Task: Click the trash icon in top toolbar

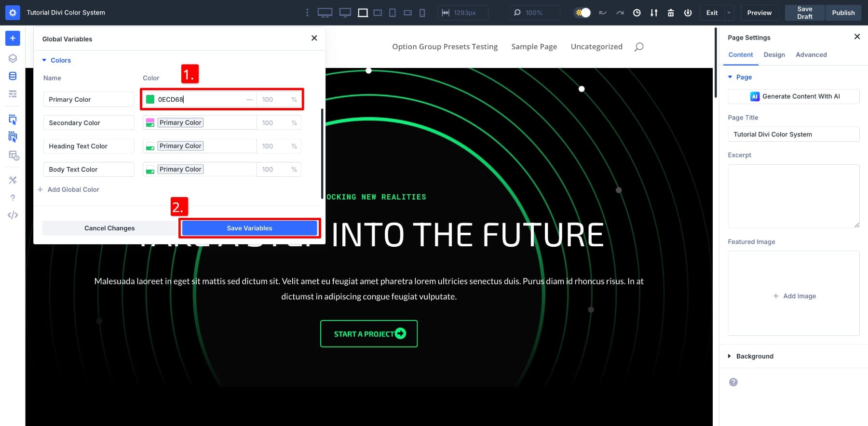Action: coord(670,13)
